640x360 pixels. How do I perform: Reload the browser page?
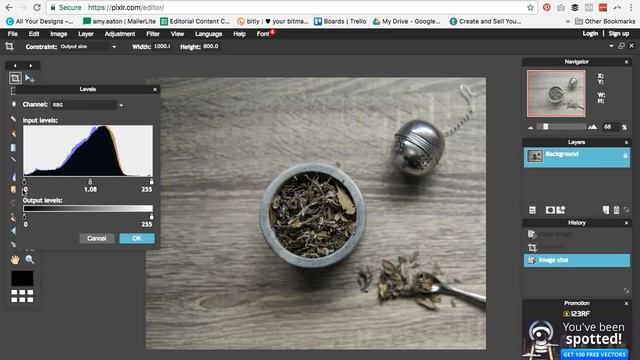tap(37, 7)
